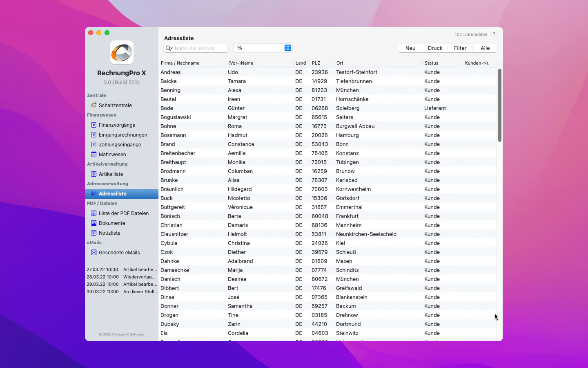Sort the list by PLZ column header
Viewport: 588px width, 368px height.
pos(316,63)
